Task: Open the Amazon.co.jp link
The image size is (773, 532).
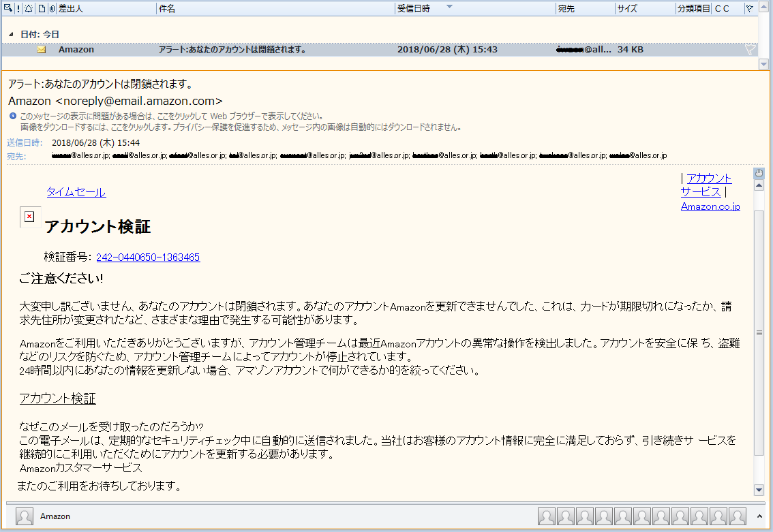Action: pyautogui.click(x=710, y=206)
